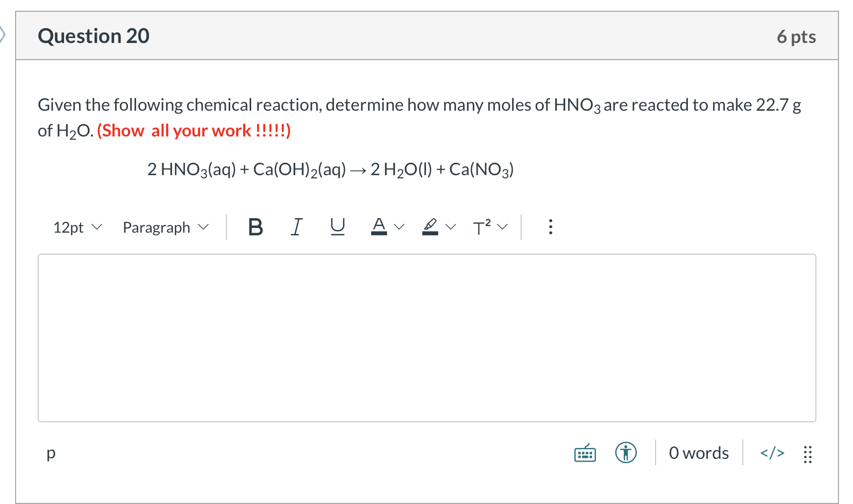Screen dimensions: 853x504
Task: Click the 6 pts label
Action: click(x=796, y=37)
